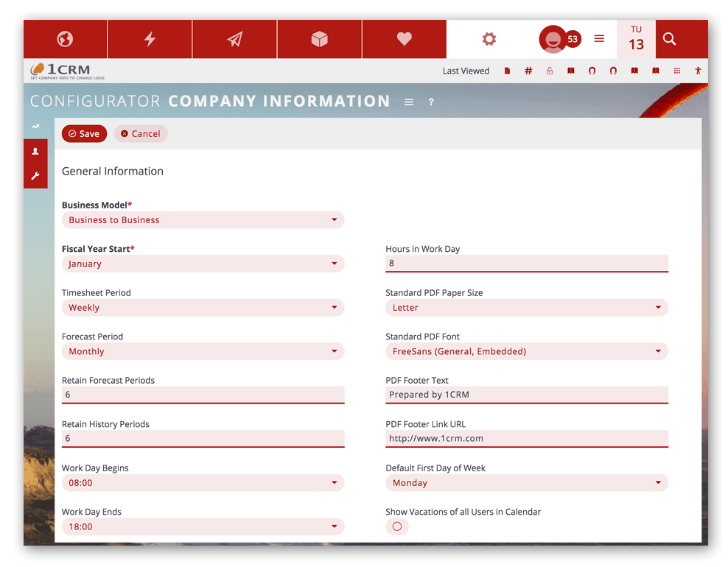This screenshot has width=728, height=567.
Task: Open the heart favorites tab
Action: (x=405, y=39)
